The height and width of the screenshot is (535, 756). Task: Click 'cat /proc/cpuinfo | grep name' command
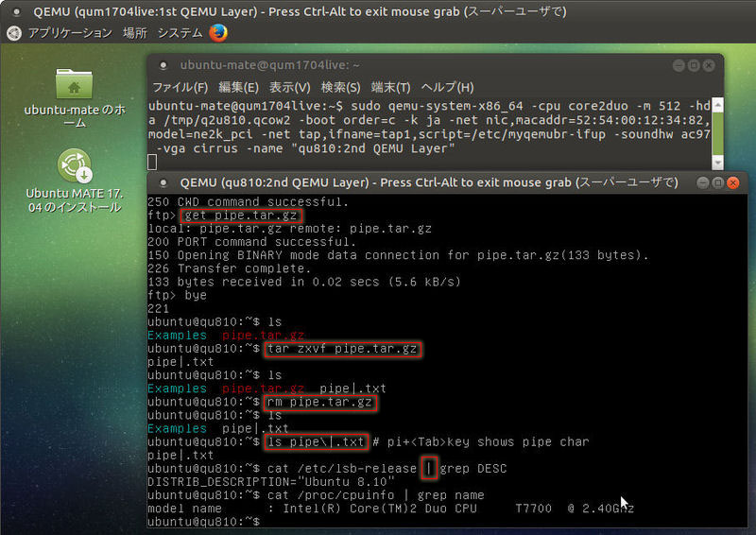pyautogui.click(x=375, y=495)
